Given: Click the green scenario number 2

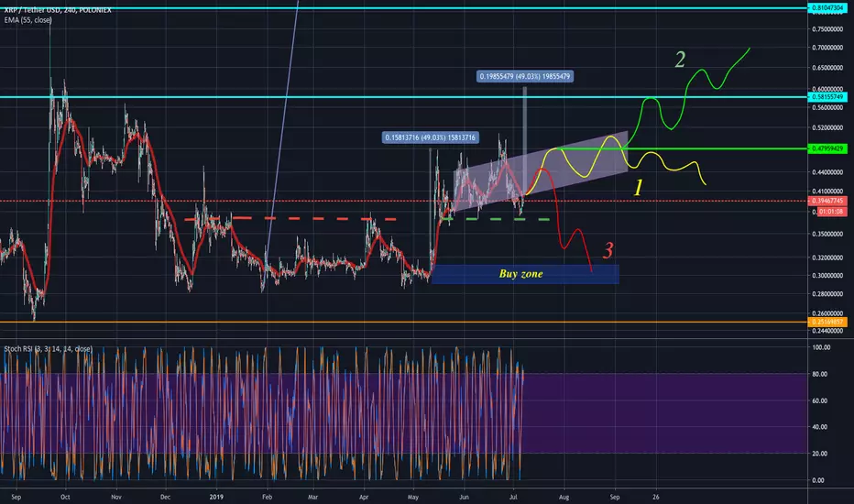Looking at the screenshot, I should pyautogui.click(x=680, y=60).
